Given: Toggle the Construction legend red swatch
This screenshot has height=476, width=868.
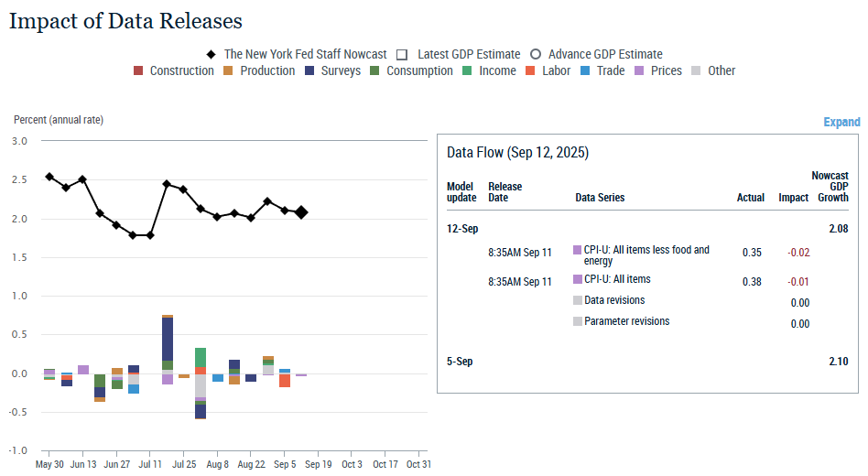Looking at the screenshot, I should click(138, 71).
